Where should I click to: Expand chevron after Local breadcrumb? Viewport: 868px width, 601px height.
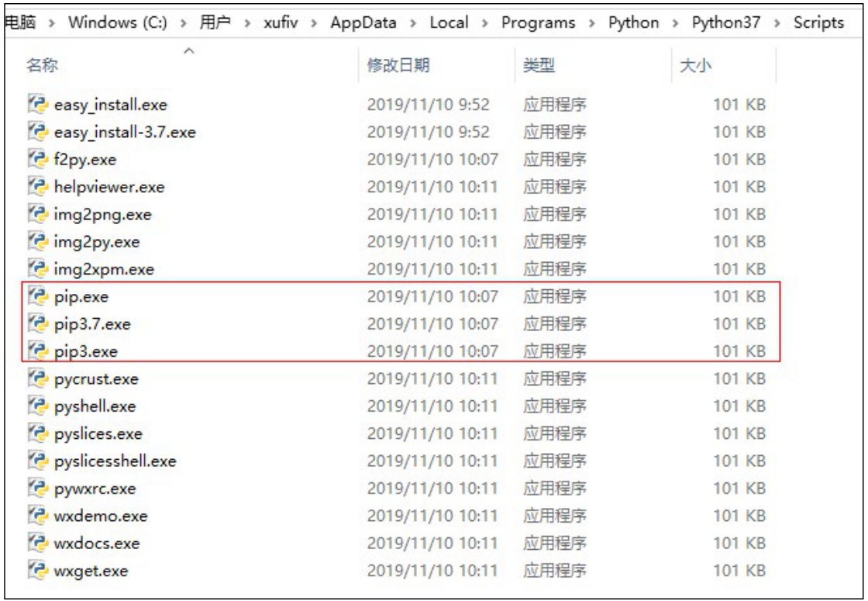click(x=485, y=23)
